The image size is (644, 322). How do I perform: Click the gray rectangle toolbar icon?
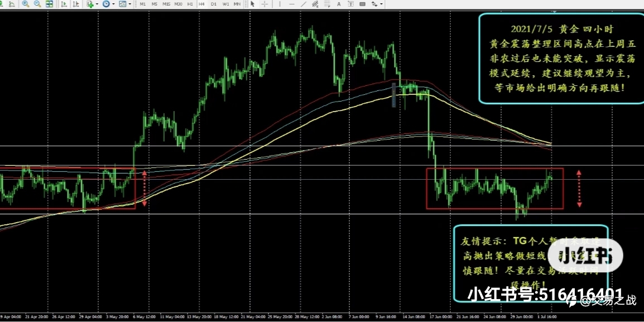pos(363,4)
